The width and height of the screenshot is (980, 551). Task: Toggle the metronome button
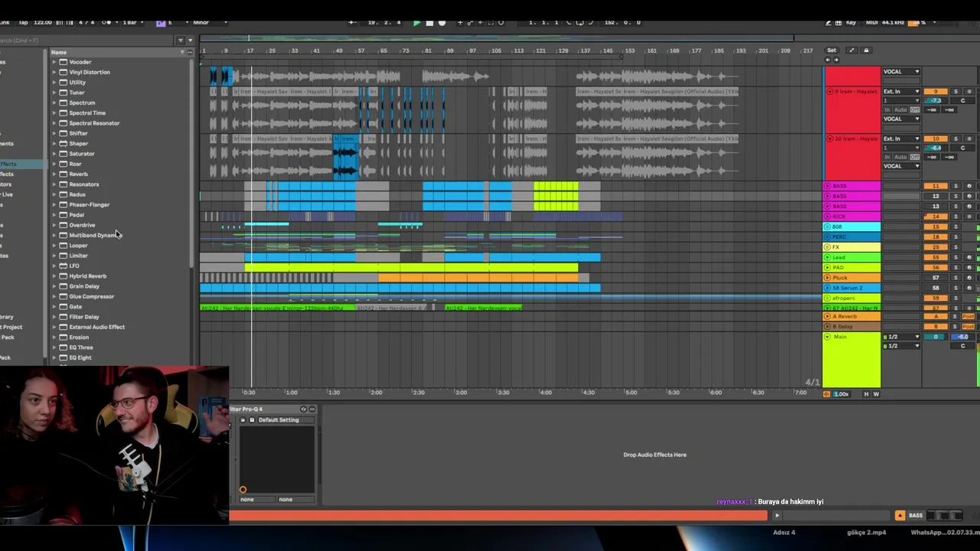106,22
